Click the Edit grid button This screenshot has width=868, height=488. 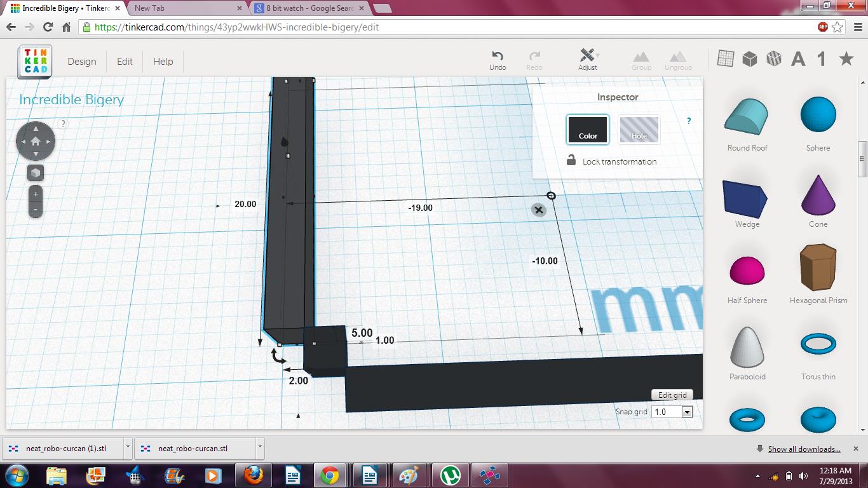[672, 395]
